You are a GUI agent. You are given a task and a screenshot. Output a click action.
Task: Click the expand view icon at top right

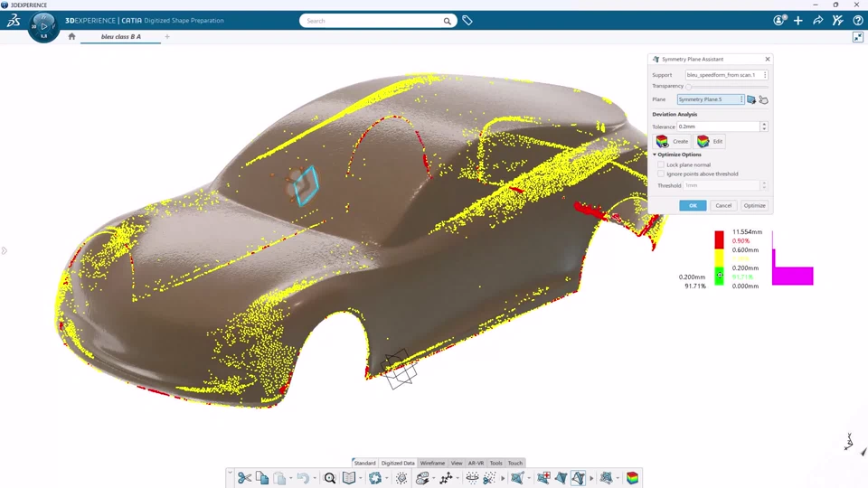858,37
